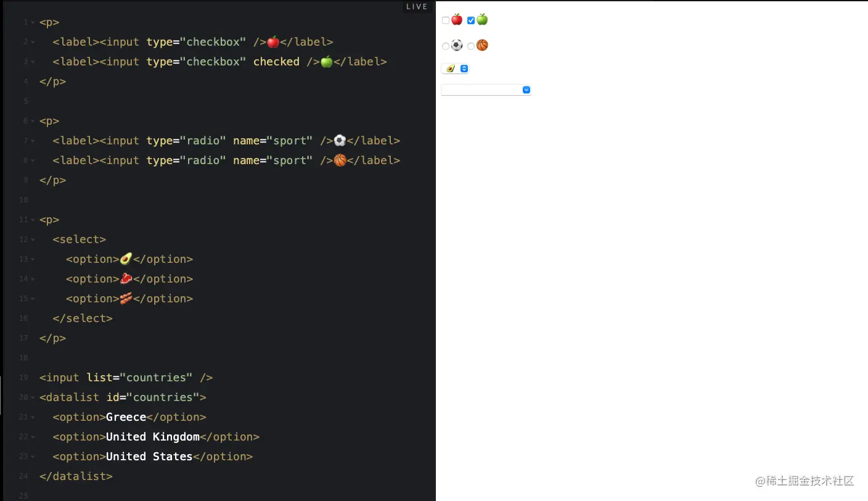This screenshot has width=868, height=501.
Task: Click the soccer ball emoji in code line 7
Action: tap(340, 141)
